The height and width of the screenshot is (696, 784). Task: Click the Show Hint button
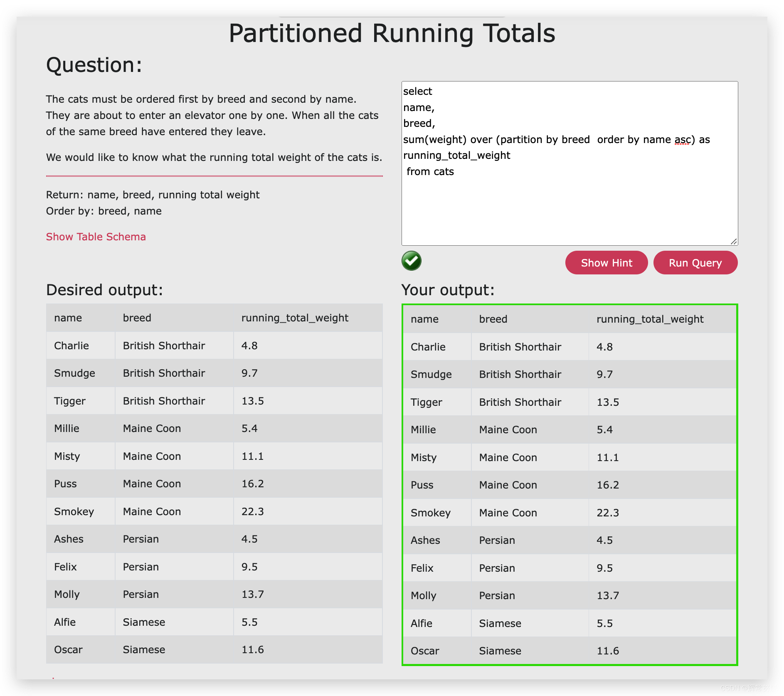(x=606, y=263)
